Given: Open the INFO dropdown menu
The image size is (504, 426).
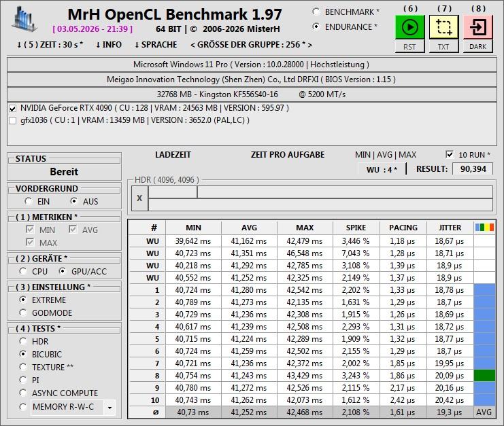Looking at the screenshot, I should (x=109, y=45).
